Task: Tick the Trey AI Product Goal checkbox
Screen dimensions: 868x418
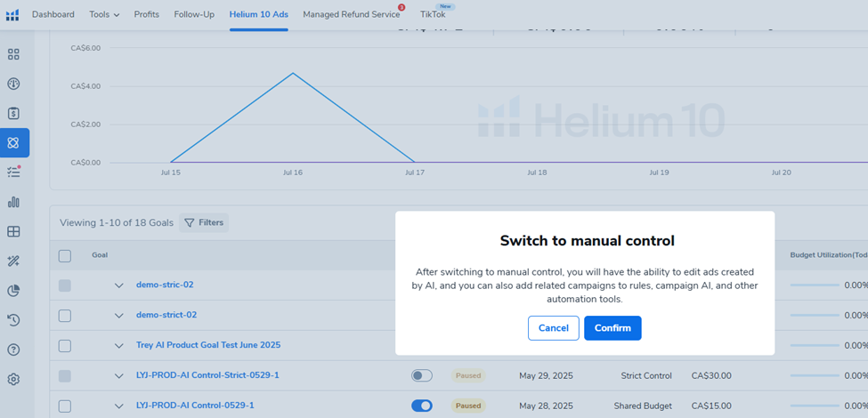Action: pos(64,345)
